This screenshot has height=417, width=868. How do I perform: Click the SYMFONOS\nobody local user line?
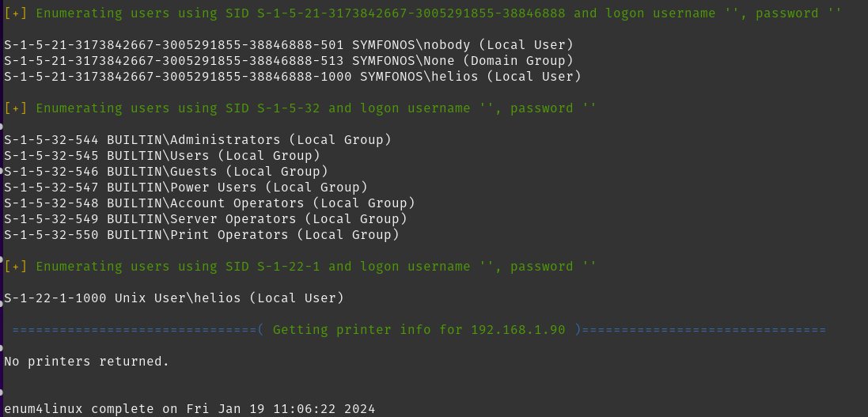289,45
